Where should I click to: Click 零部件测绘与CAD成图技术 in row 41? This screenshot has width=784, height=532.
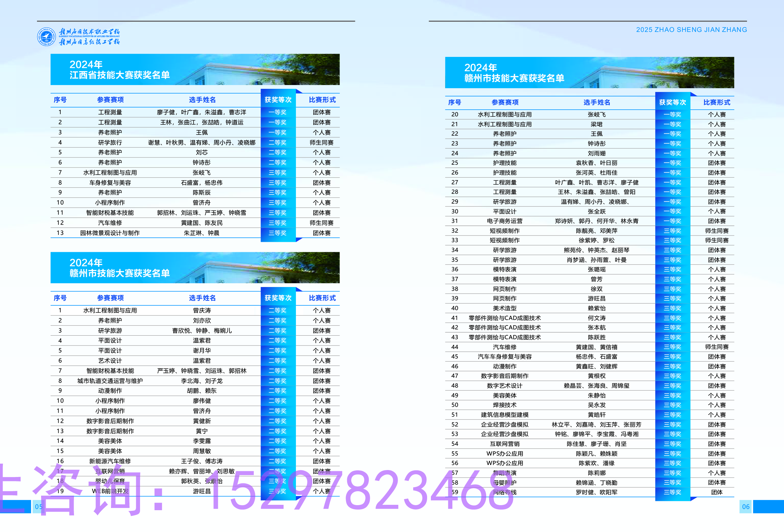(x=504, y=318)
